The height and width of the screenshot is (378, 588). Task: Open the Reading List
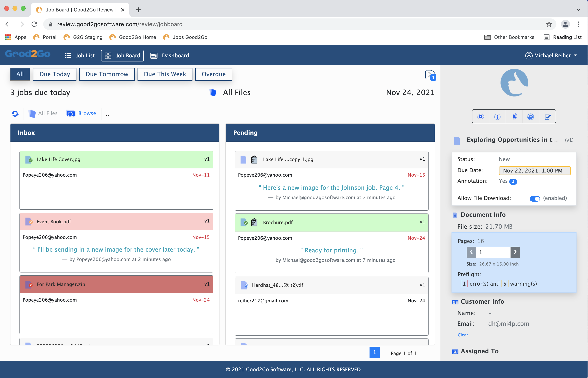tap(562, 37)
